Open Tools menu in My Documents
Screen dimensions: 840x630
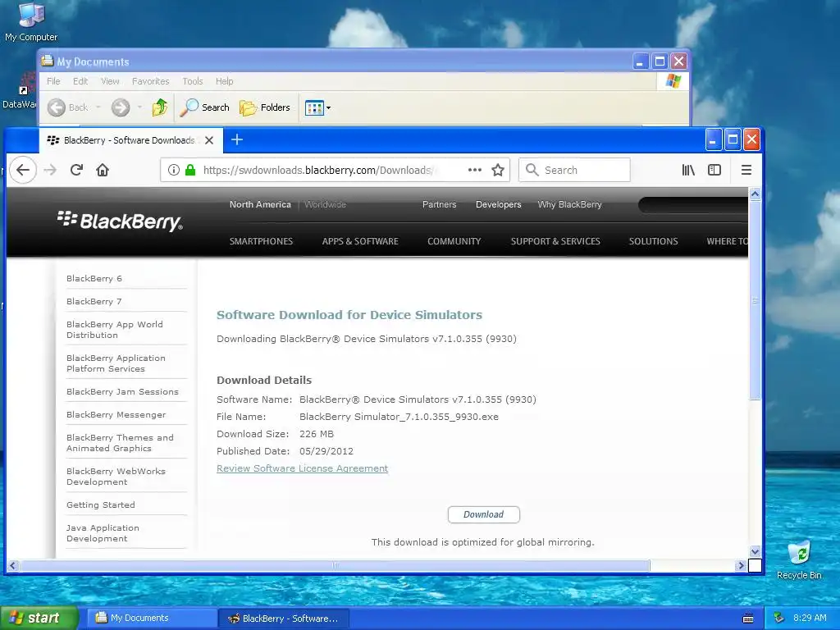pyautogui.click(x=192, y=81)
